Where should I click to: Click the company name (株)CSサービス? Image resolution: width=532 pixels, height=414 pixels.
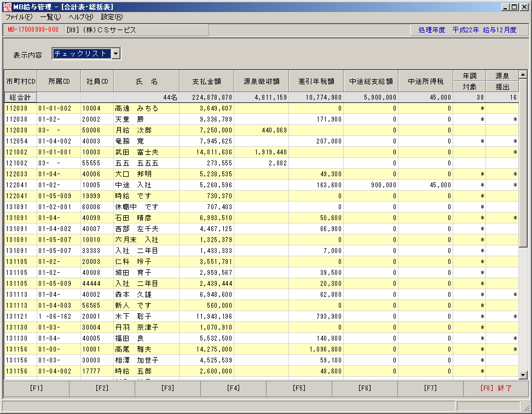pos(109,30)
